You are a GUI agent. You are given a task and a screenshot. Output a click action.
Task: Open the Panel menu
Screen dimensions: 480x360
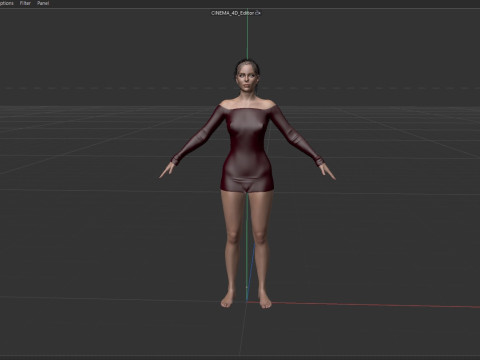coord(43,3)
